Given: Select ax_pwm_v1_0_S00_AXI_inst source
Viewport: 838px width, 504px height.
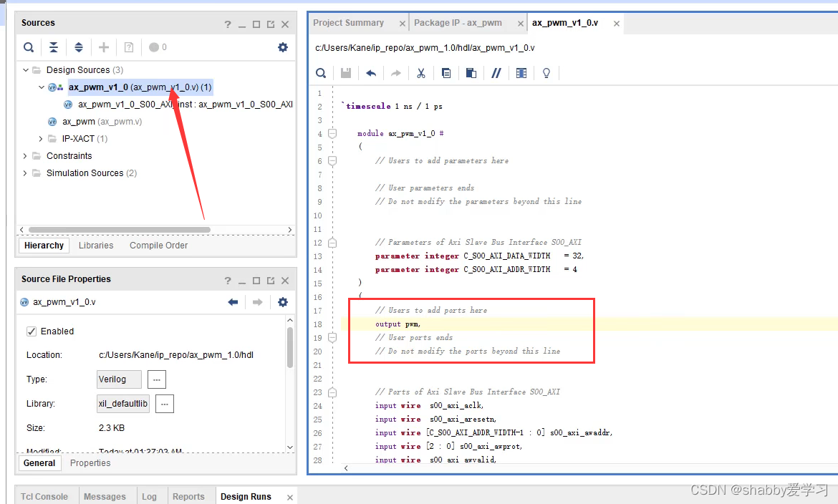Looking at the screenshot, I should click(185, 105).
